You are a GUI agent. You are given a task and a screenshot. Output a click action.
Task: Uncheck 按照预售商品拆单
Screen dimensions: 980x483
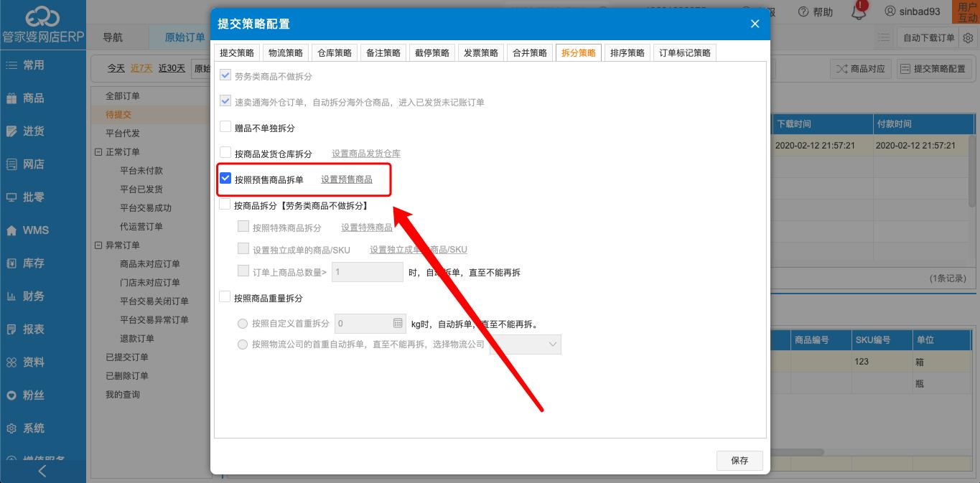(x=225, y=179)
